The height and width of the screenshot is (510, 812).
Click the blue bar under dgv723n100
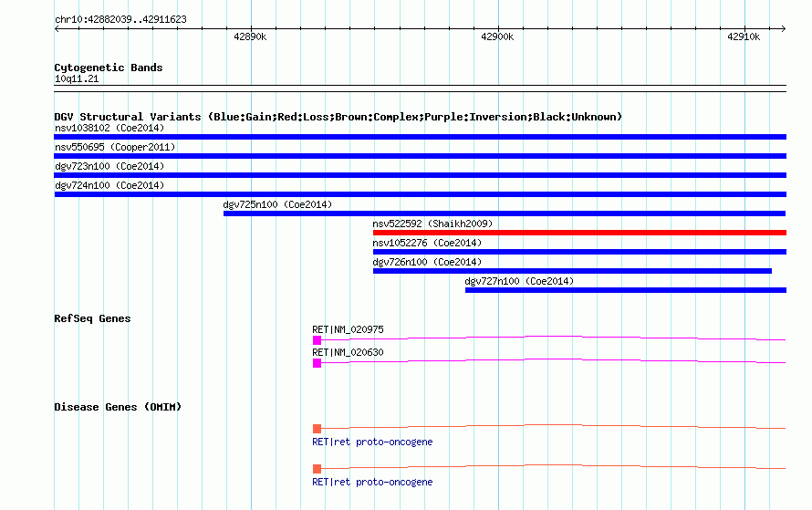click(x=420, y=175)
